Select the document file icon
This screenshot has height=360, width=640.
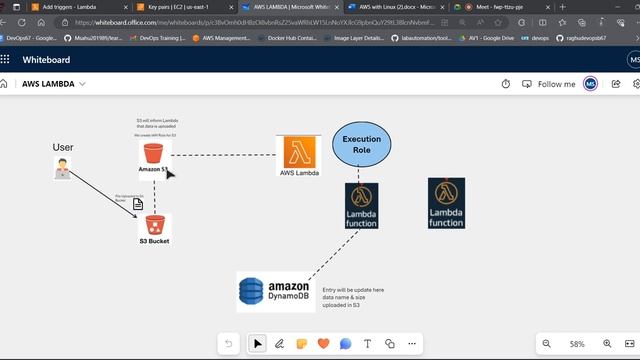tap(138, 204)
